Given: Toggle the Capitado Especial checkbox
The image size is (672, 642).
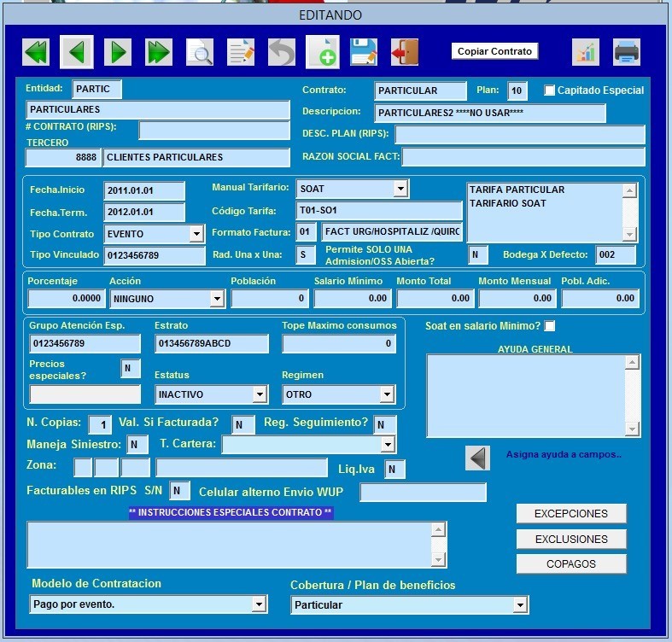Looking at the screenshot, I should tap(549, 90).
